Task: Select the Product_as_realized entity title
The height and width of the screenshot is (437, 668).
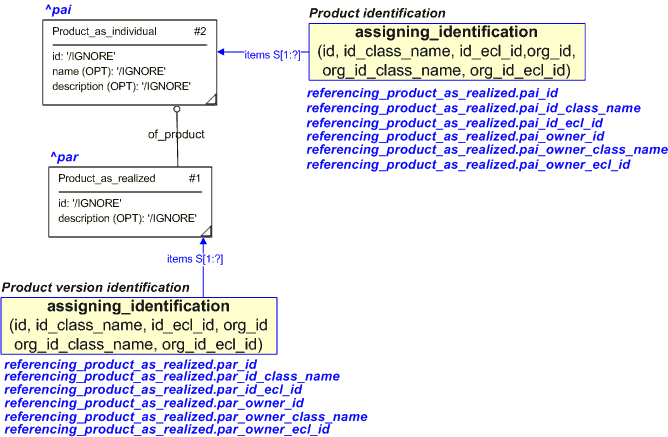Action: click(x=107, y=178)
